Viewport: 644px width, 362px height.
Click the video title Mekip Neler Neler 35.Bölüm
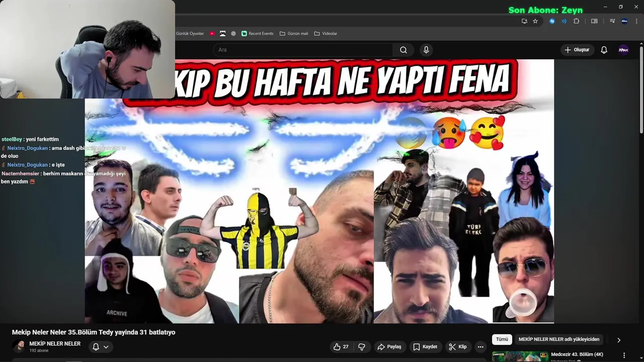94,332
